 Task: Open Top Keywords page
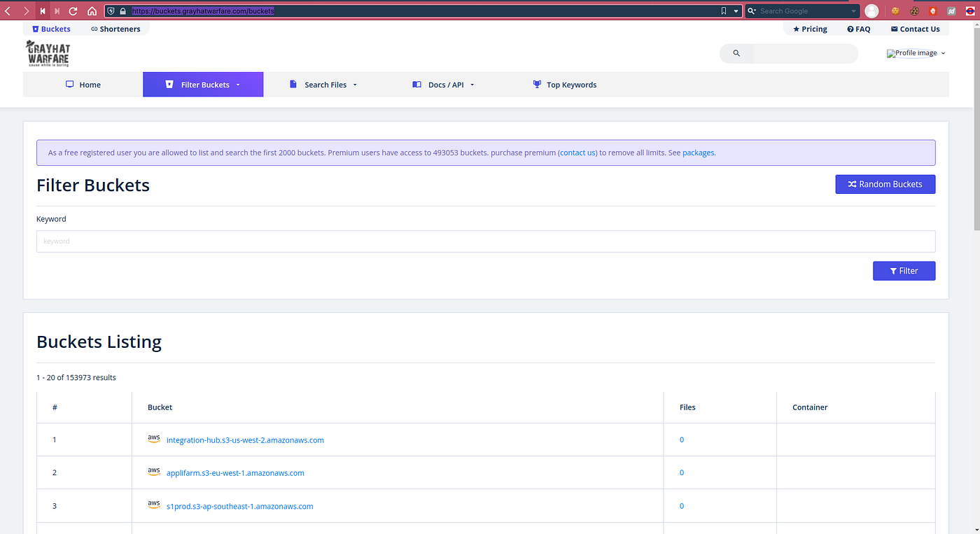point(565,85)
